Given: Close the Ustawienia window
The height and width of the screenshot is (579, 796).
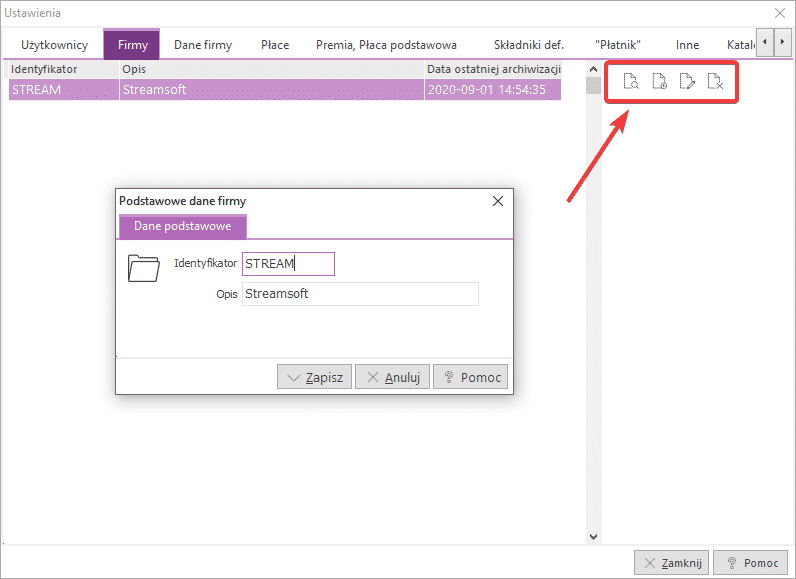Looking at the screenshot, I should click(x=780, y=13).
